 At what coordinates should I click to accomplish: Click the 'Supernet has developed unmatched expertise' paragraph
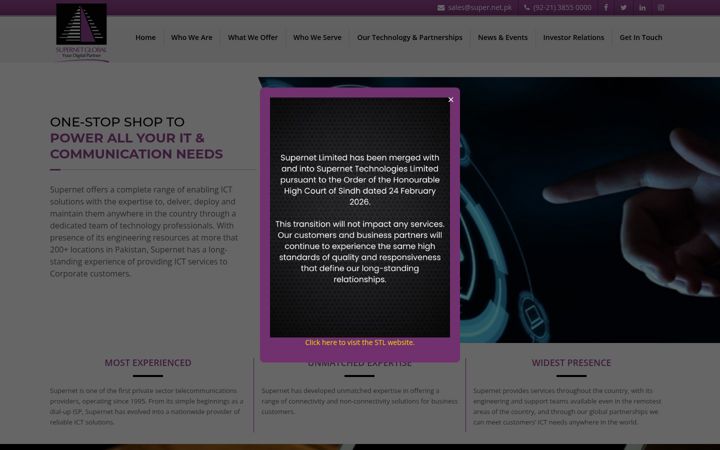360,401
